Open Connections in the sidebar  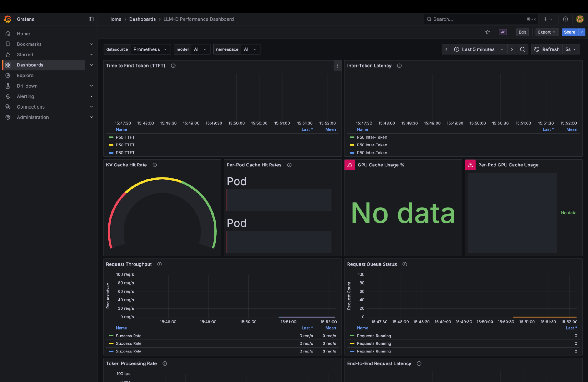click(x=31, y=107)
